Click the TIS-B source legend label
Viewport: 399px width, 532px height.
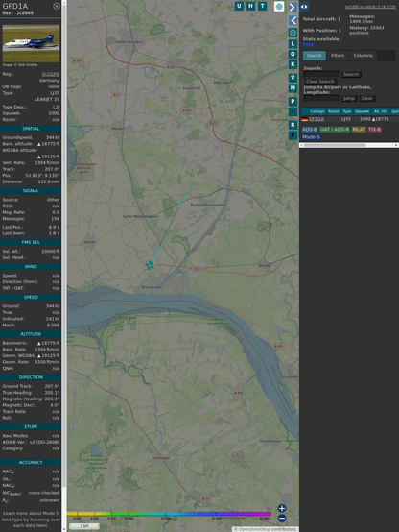click(374, 130)
